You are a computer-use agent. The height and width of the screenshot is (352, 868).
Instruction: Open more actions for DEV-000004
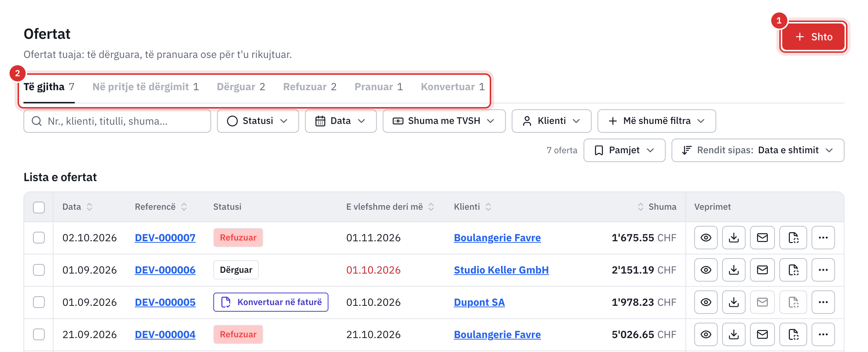pyautogui.click(x=823, y=334)
